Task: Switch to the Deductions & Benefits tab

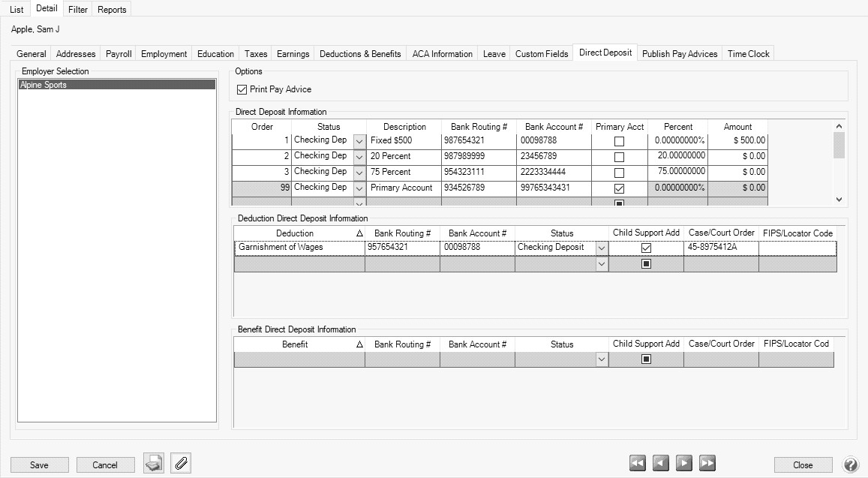Action: pos(359,54)
